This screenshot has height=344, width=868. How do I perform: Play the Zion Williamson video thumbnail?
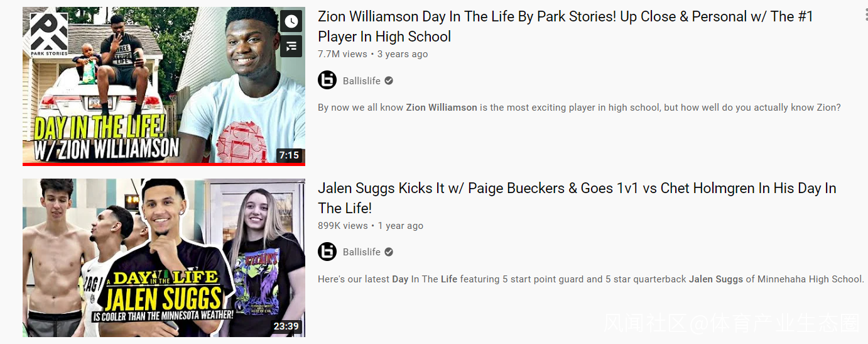(164, 85)
